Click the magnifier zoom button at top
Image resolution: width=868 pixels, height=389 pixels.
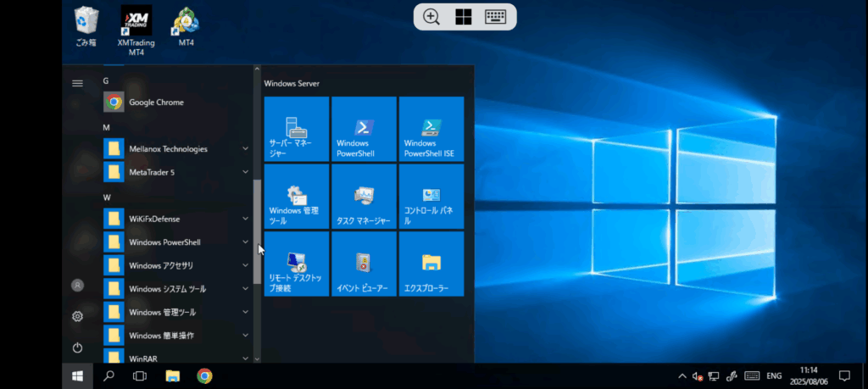click(x=431, y=17)
